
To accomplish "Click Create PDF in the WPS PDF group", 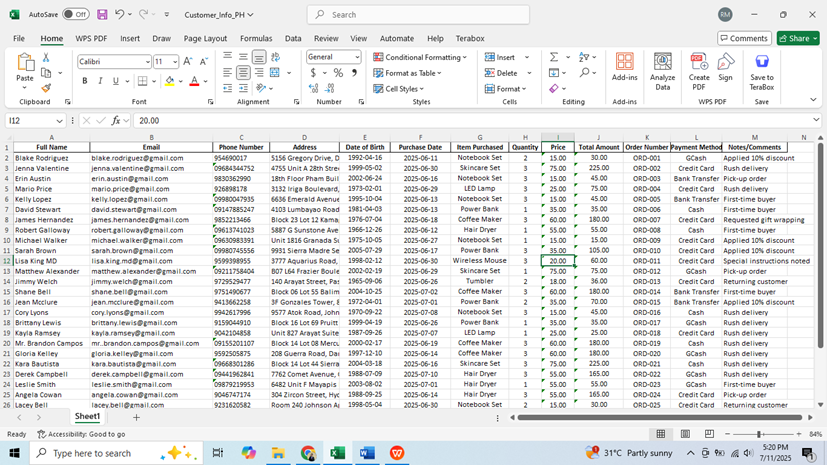I will [699, 72].
